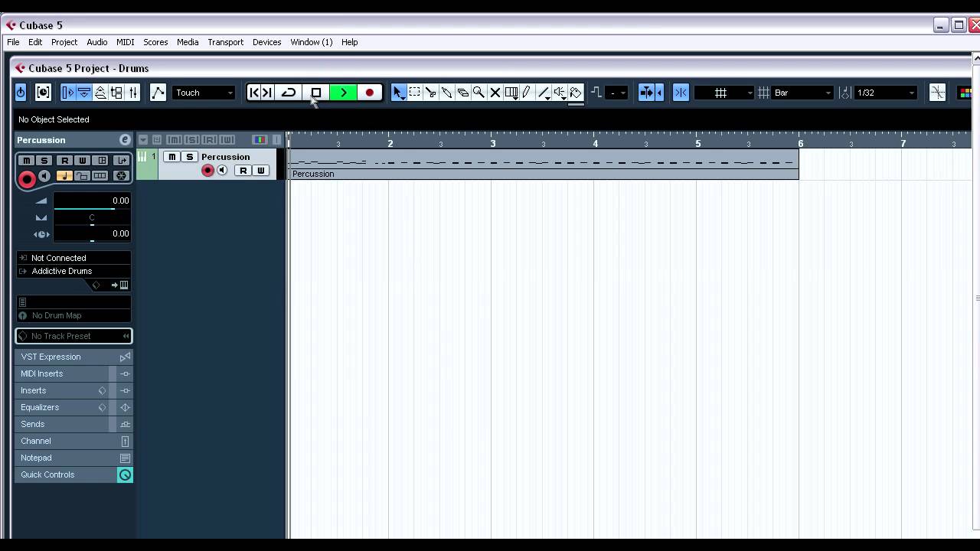The width and height of the screenshot is (980, 551).
Task: Open Edit Channel Settings 'e' button
Action: click(125, 140)
